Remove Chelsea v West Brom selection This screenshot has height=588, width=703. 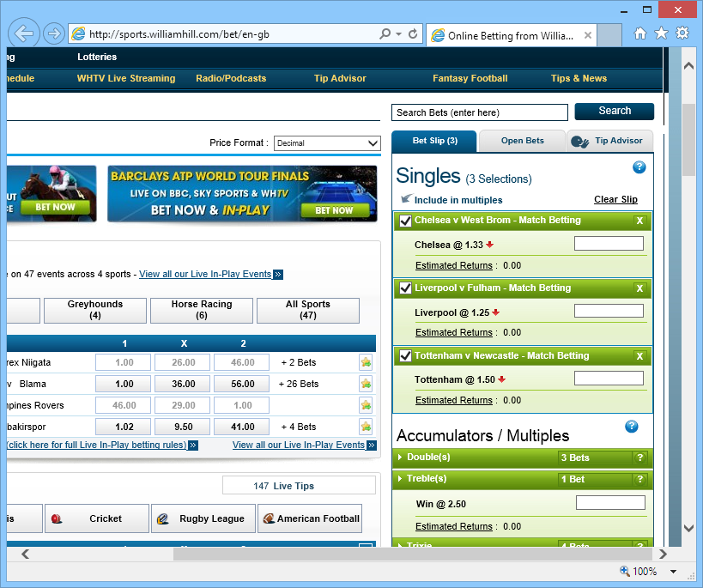coord(639,221)
